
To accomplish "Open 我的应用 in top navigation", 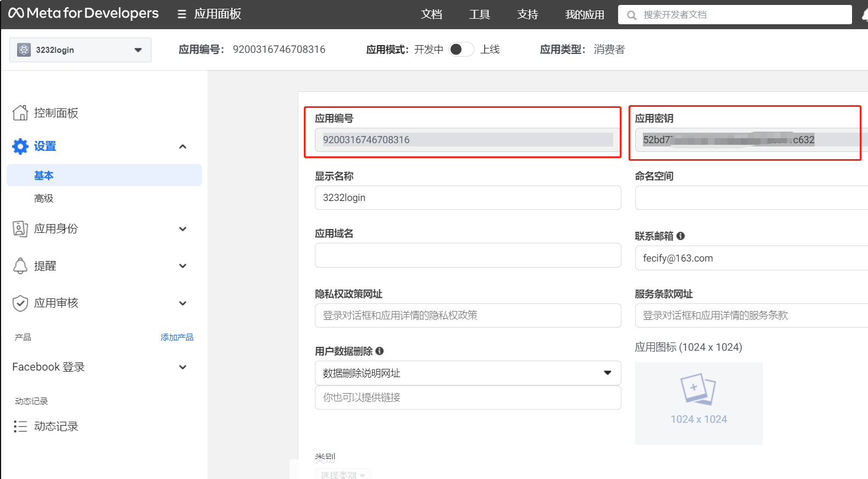I will click(x=585, y=14).
